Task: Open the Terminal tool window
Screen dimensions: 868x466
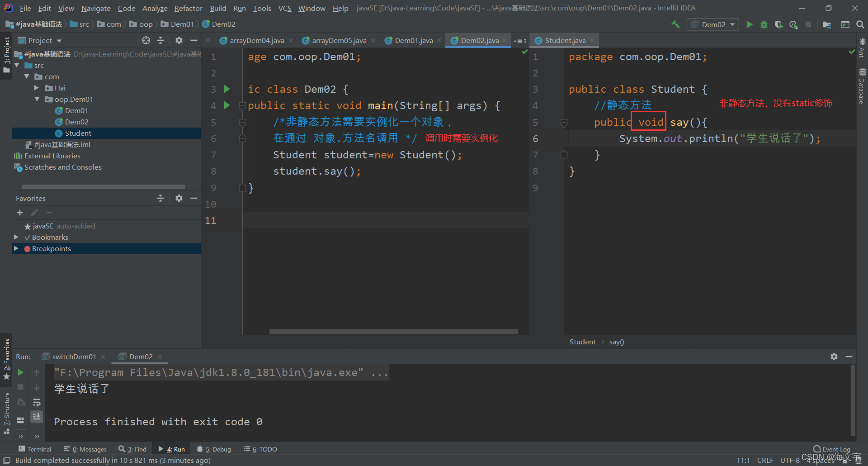Action: point(35,449)
